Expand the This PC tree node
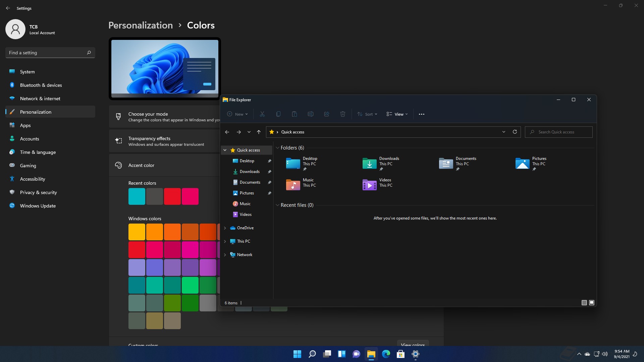The image size is (644, 362). [x=225, y=241]
